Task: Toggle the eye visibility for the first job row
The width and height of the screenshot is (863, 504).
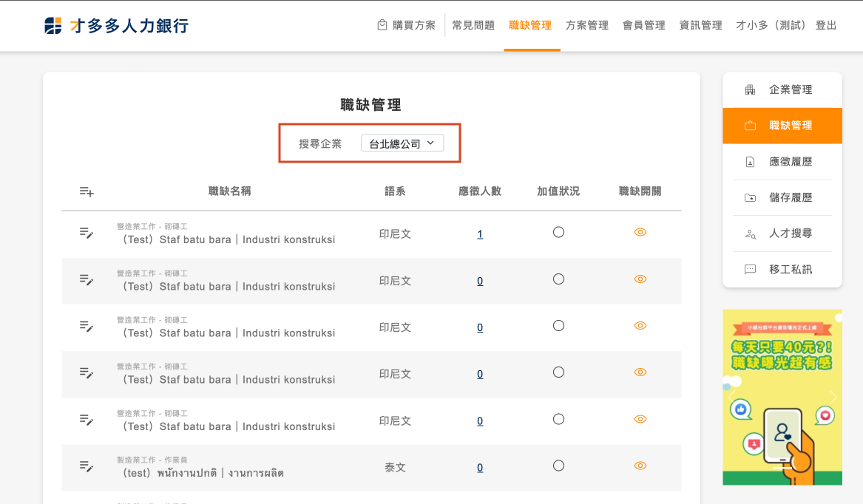Action: [640, 232]
